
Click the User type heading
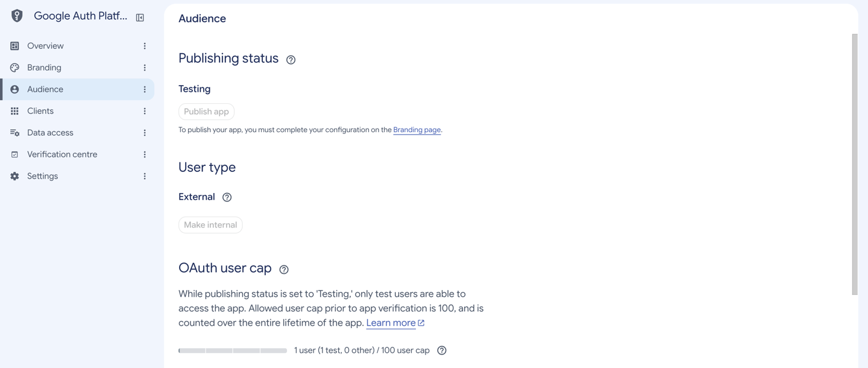(207, 167)
